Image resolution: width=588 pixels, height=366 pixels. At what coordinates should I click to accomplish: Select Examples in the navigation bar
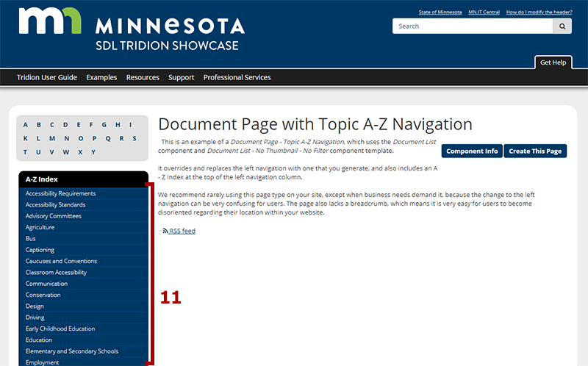[101, 77]
